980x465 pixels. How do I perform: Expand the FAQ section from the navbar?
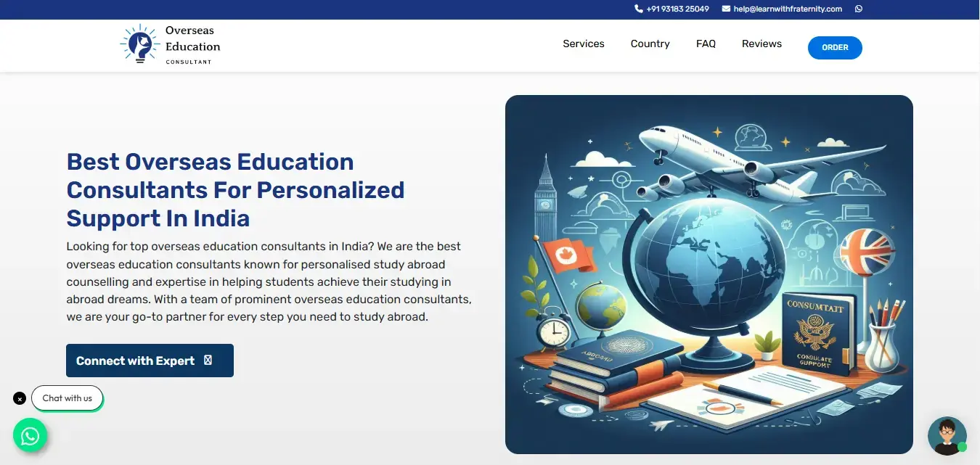click(706, 44)
